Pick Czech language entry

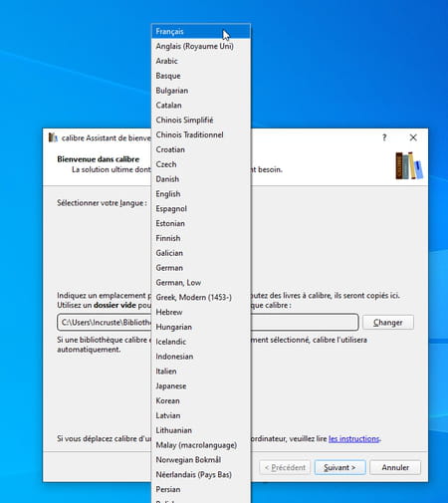point(201,164)
